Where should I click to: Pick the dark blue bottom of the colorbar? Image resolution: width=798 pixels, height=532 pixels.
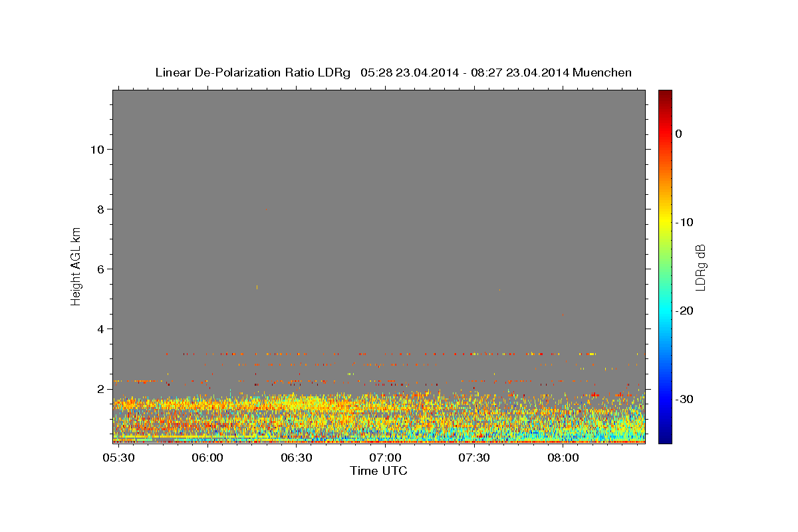tap(665, 438)
